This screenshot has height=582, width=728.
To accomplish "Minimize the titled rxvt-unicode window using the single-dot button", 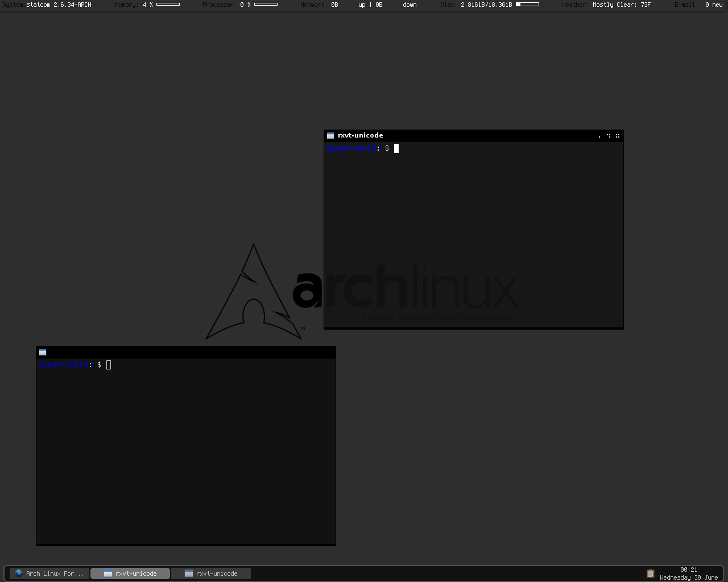I will [599, 136].
